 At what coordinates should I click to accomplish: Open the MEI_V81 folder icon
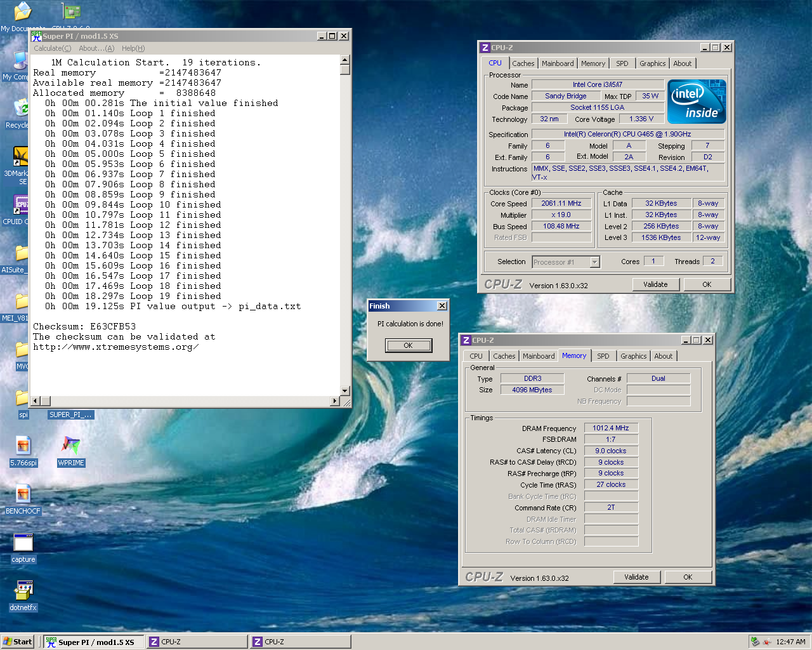pos(22,301)
